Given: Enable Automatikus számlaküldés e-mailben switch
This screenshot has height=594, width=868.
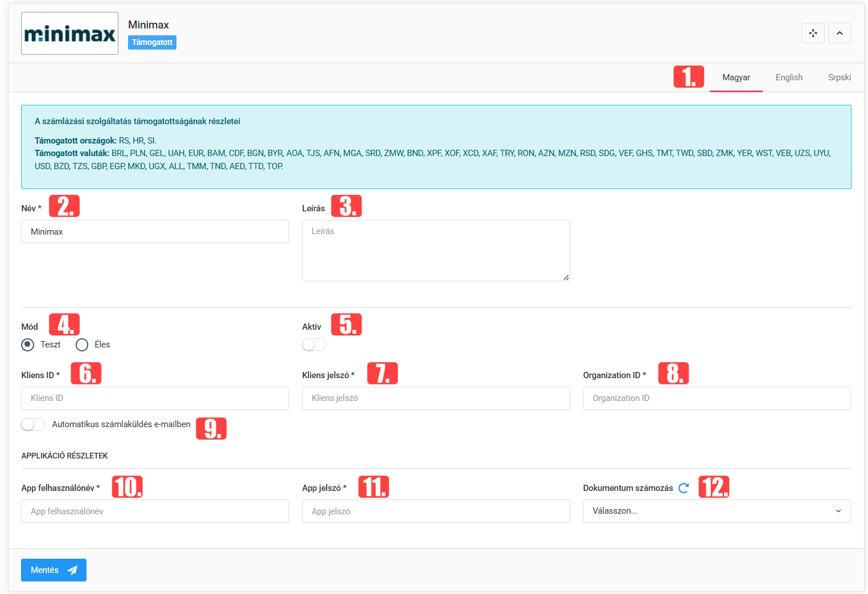Looking at the screenshot, I should pyautogui.click(x=33, y=424).
